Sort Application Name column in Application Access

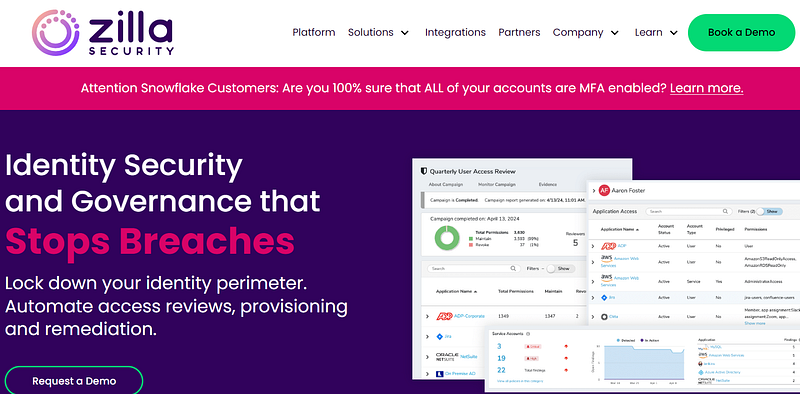pos(619,230)
